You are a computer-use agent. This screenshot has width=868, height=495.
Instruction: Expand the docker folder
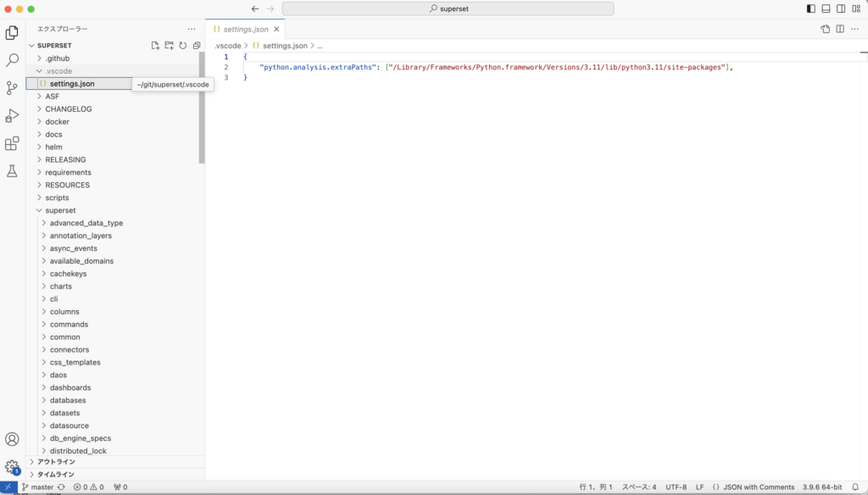(x=57, y=121)
